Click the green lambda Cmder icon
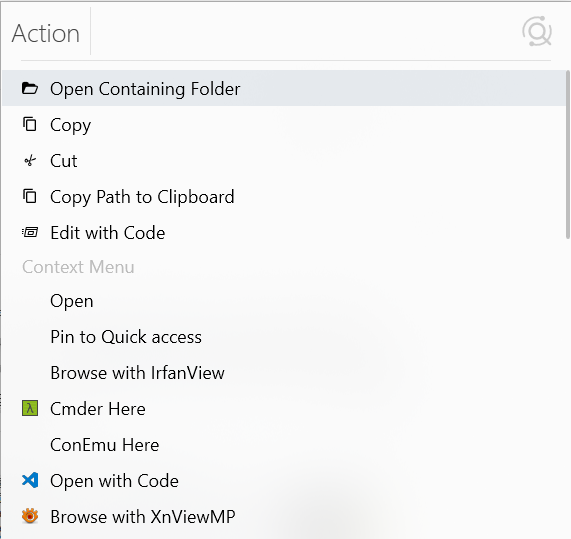This screenshot has height=539, width=571. [30, 408]
